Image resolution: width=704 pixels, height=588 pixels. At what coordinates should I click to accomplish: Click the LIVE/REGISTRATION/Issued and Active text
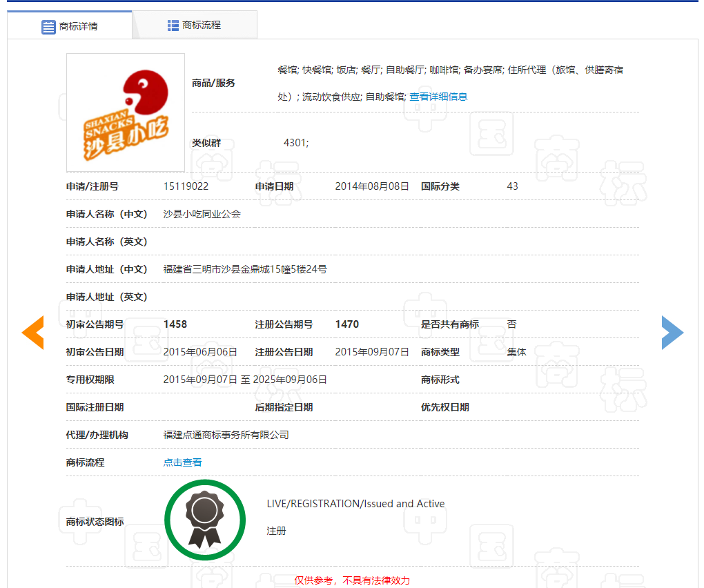(x=355, y=504)
